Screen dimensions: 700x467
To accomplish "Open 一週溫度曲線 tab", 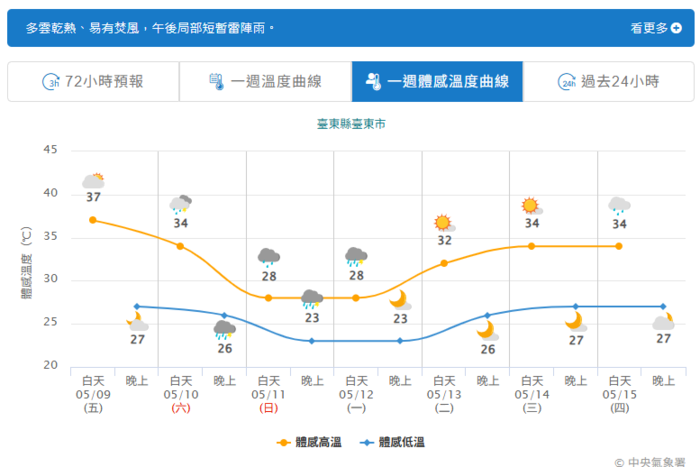I will (x=265, y=82).
